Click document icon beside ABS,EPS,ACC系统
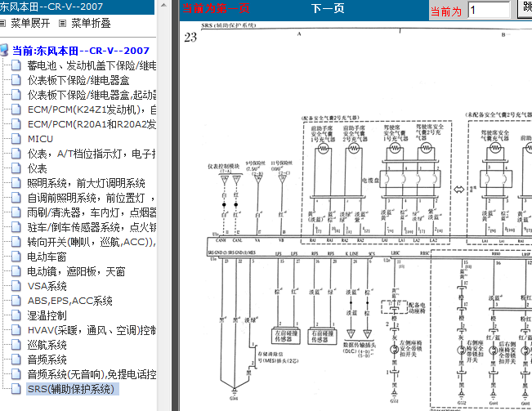 pos(16,301)
